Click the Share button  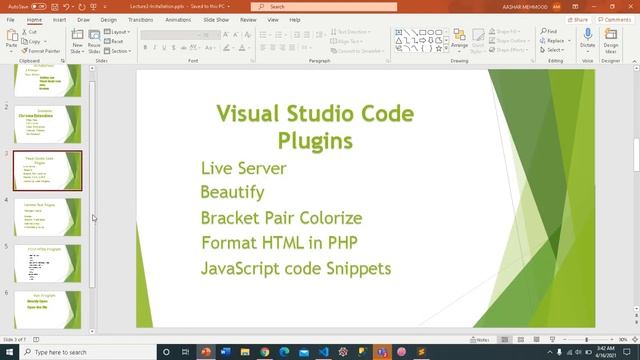coord(578,20)
